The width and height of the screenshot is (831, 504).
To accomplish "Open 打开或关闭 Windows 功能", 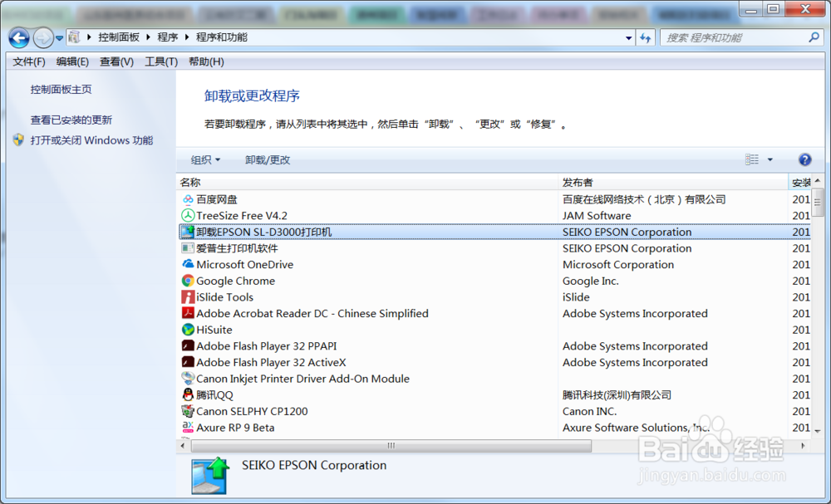I will point(91,140).
